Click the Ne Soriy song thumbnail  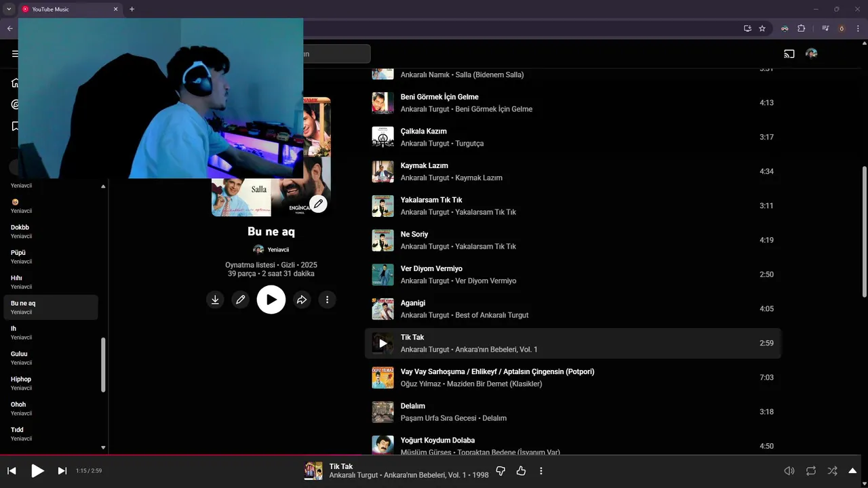[x=382, y=241]
